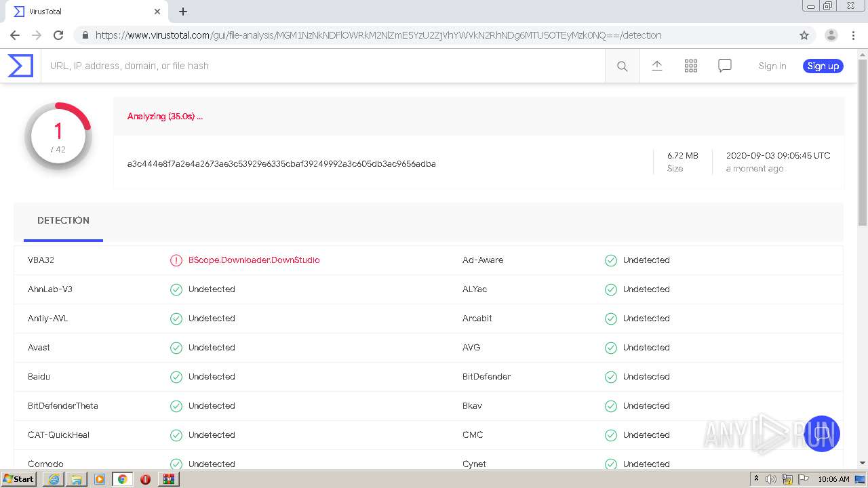Screen dimensions: 868x488
Task: Click the VirusTotal logo icon
Action: [20, 66]
